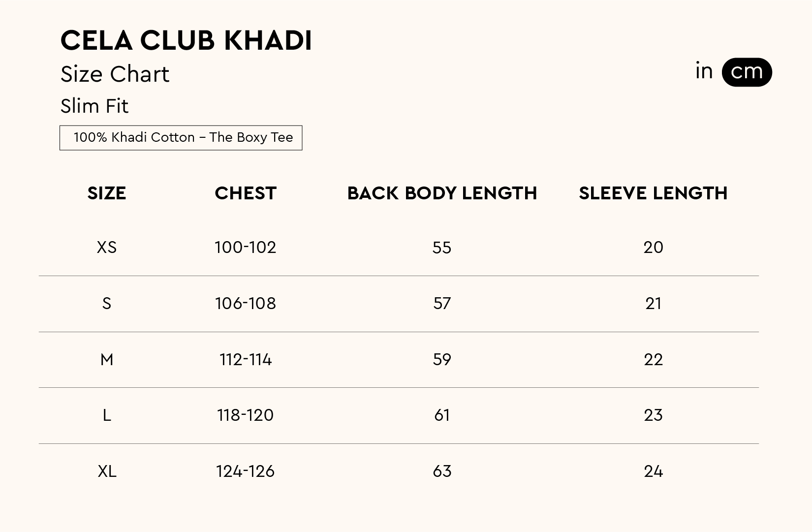Click the Slim Fit label
This screenshot has height=532, width=812.
point(94,106)
